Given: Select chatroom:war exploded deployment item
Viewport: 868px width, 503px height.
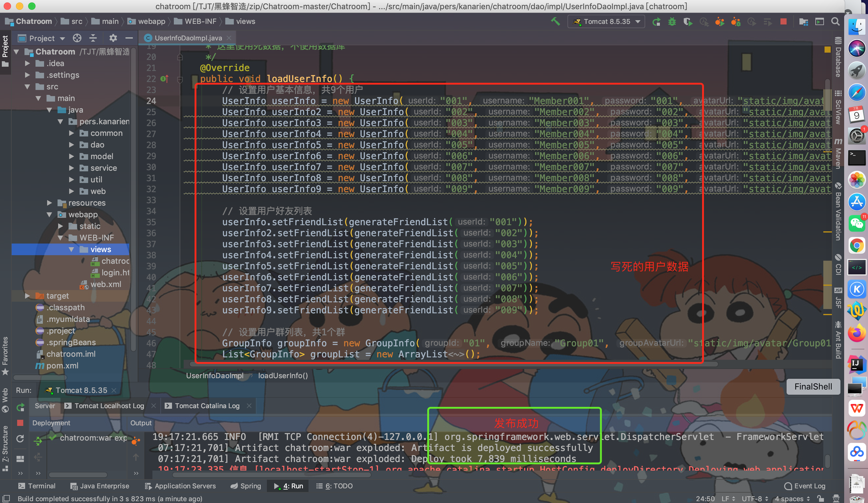Looking at the screenshot, I should 88,438.
